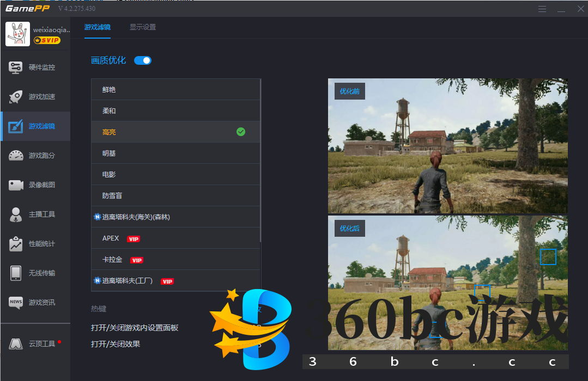Screen dimensions: 588x381
Task: Click the SVIP badge under the avatar
Action: pos(47,39)
